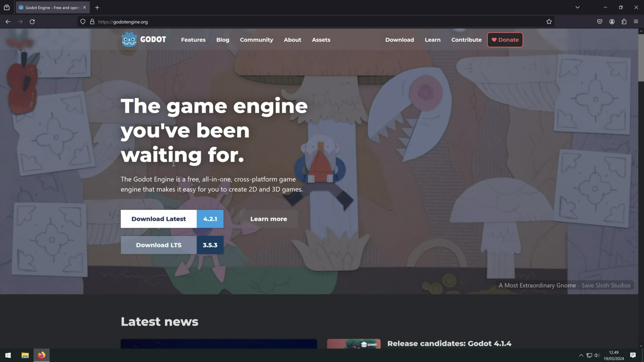
Task: Open the Features navigation menu item
Action: click(193, 40)
